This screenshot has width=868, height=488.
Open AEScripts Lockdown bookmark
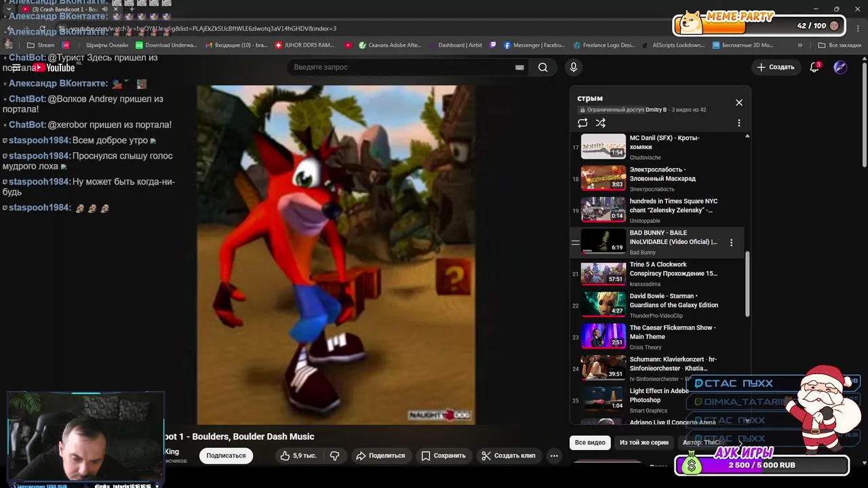pyautogui.click(x=673, y=45)
